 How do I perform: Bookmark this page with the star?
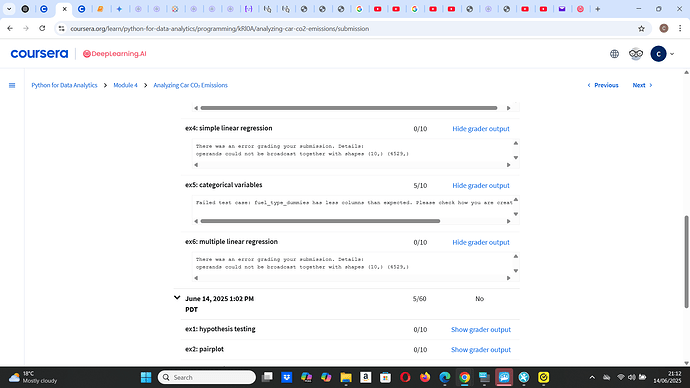(641, 29)
